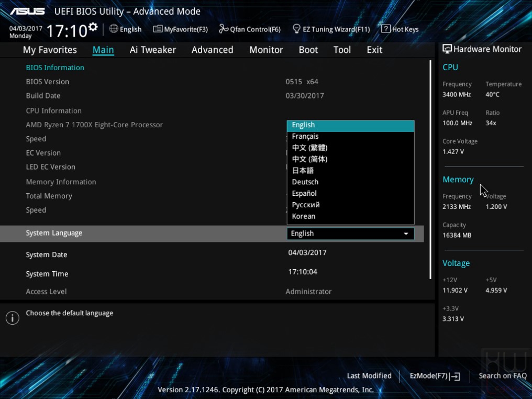Select English in language list
The width and height of the screenshot is (532, 399).
[x=350, y=125]
